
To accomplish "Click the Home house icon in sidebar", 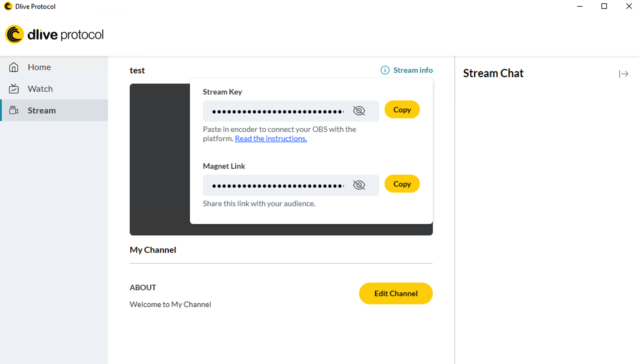I will point(14,67).
